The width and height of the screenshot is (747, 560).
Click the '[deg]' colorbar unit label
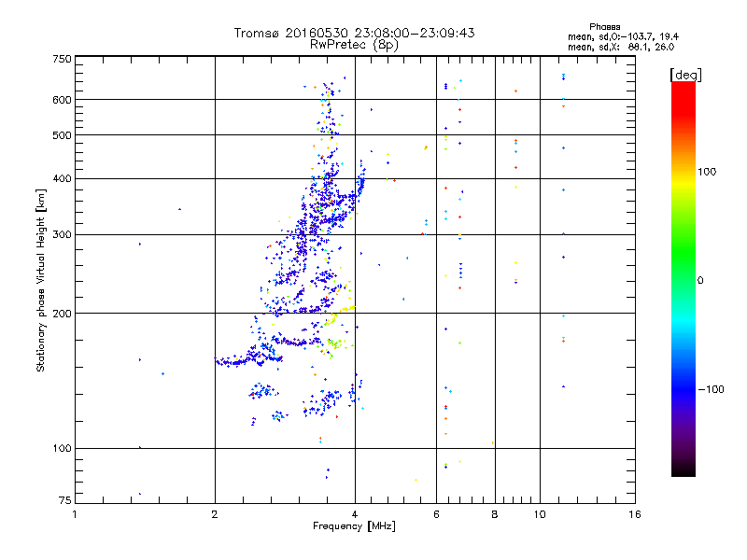685,75
